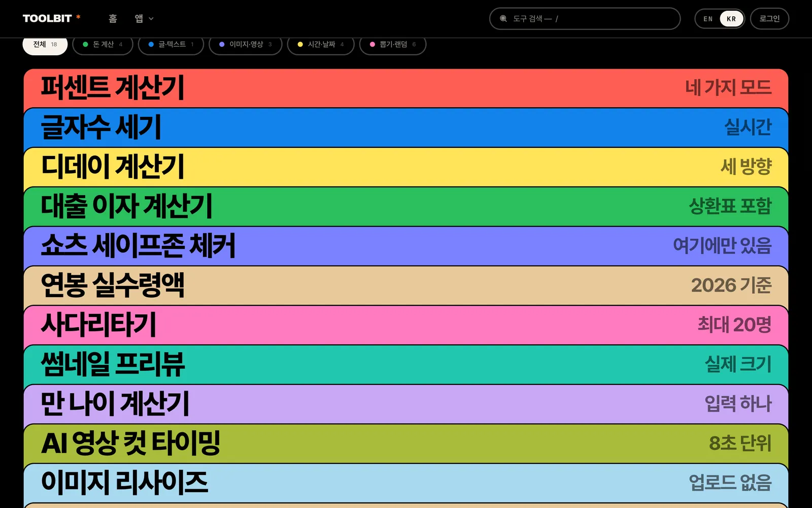
Task: Click the TOOLBIT logo
Action: pyautogui.click(x=51, y=18)
